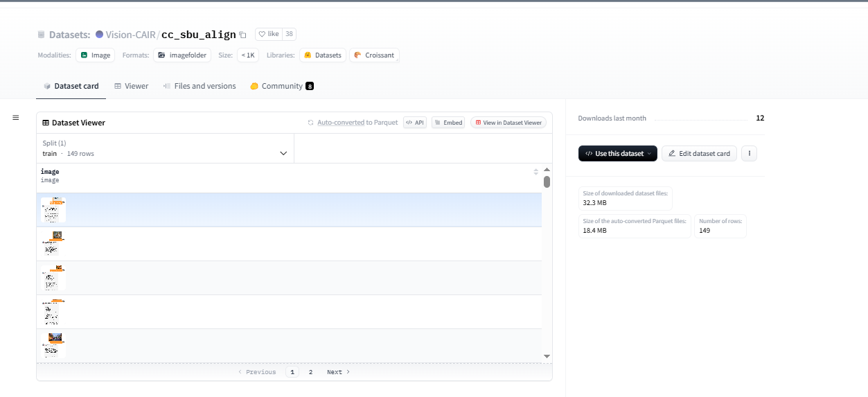Follow the Auto-converted link
Screen dimensions: 868x397
coord(341,123)
